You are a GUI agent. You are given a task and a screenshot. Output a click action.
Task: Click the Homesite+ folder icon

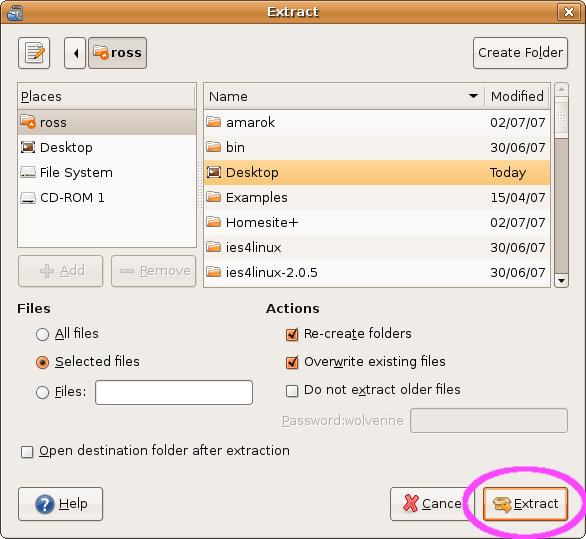point(213,222)
